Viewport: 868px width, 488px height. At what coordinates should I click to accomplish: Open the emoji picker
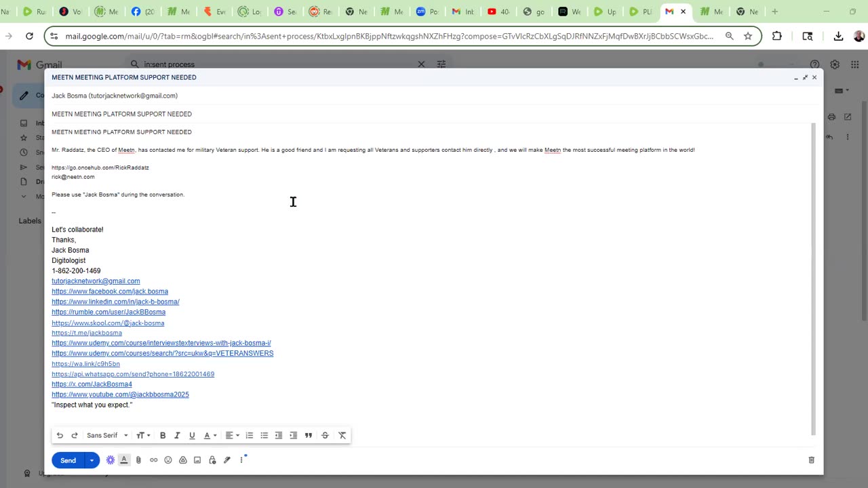click(x=168, y=460)
